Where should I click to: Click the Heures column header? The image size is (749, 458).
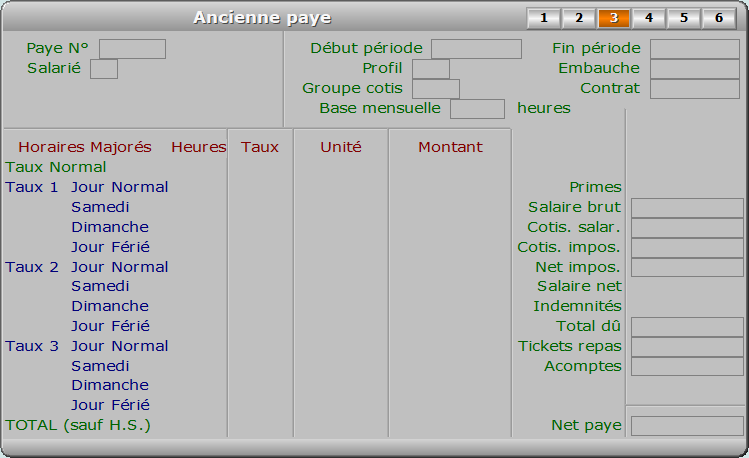pyautogui.click(x=199, y=147)
